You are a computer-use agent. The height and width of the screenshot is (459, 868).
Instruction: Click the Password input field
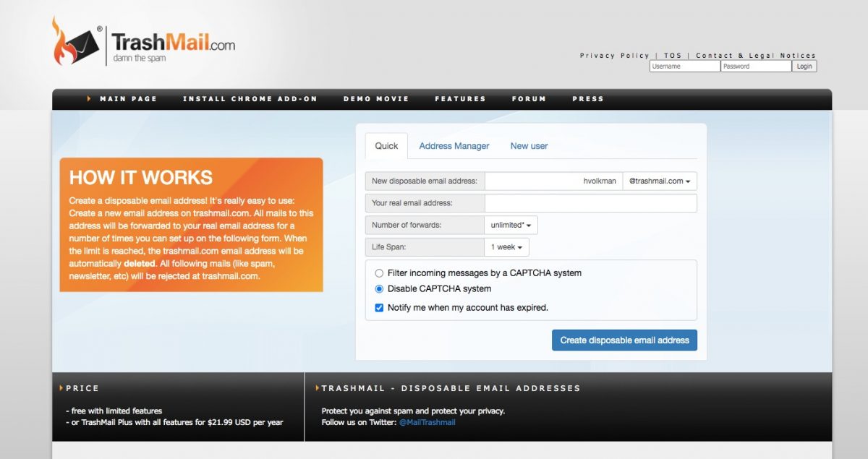point(755,67)
